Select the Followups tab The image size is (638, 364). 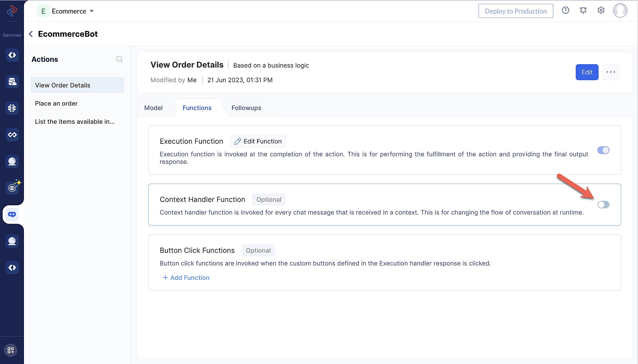coord(246,107)
